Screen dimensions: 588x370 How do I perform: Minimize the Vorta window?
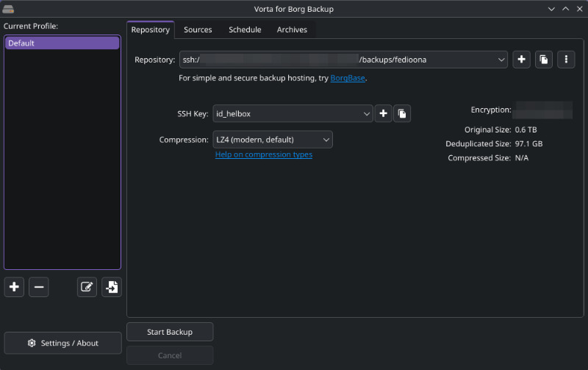coord(551,9)
